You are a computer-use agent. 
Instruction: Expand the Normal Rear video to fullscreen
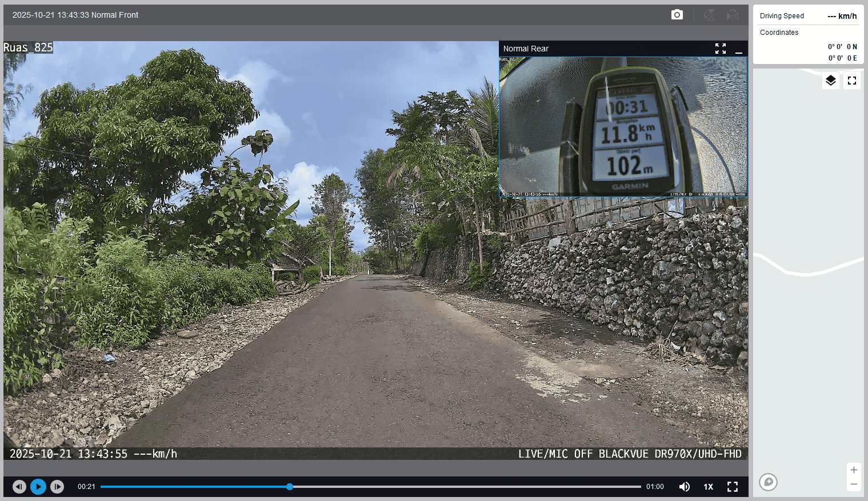pyautogui.click(x=720, y=49)
